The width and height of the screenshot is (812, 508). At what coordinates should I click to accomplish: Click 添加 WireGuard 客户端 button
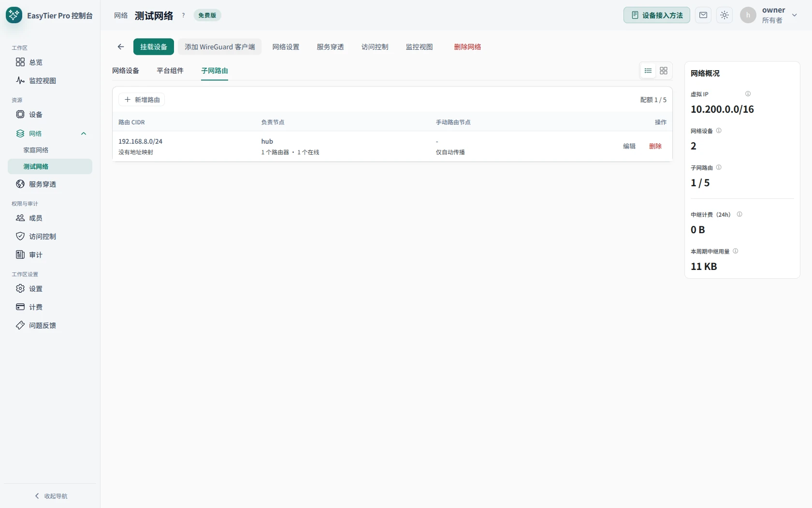click(x=220, y=47)
